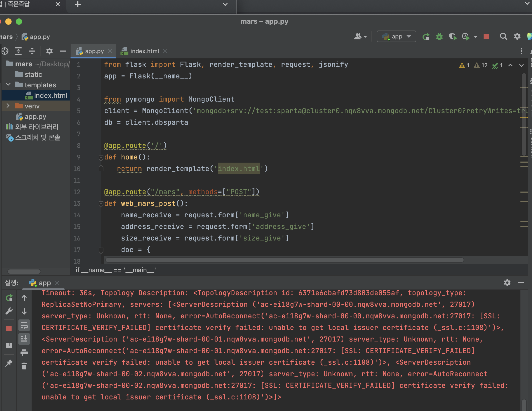Collapse all items in project tree
The width and height of the screenshot is (532, 411).
[32, 51]
